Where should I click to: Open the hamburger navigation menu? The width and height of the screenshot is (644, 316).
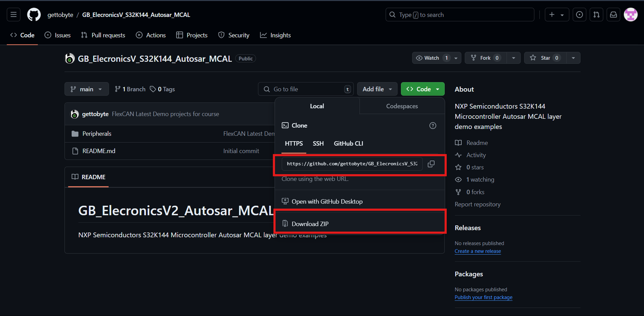tap(13, 14)
